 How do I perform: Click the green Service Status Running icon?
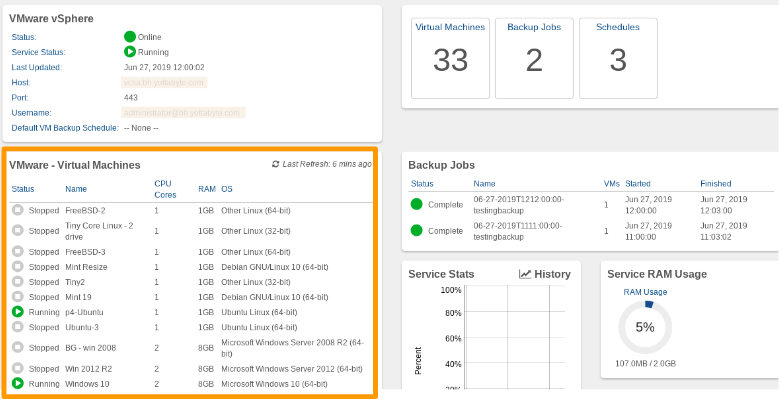[x=130, y=52]
